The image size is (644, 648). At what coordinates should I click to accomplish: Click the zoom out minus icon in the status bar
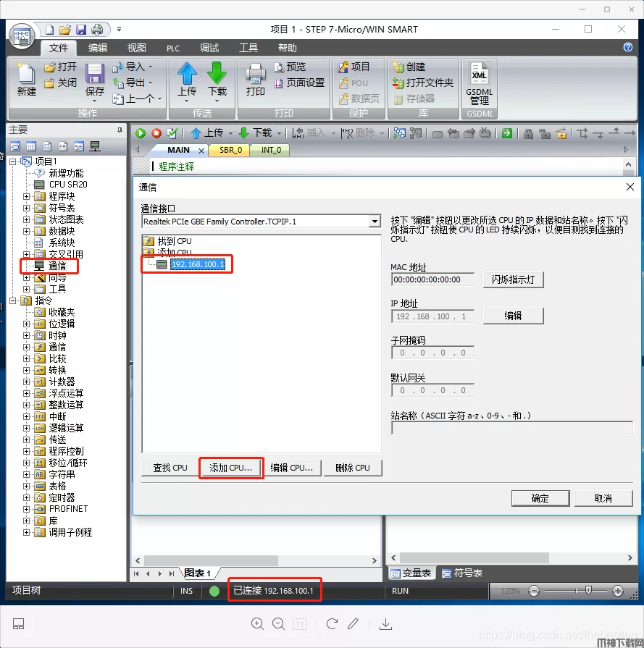click(x=534, y=591)
